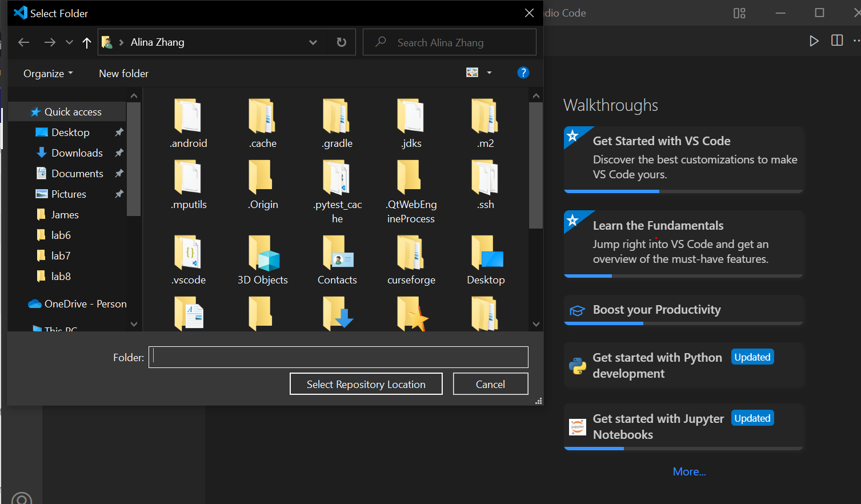Click Select Repository Location button
This screenshot has height=504, width=861.
click(366, 384)
